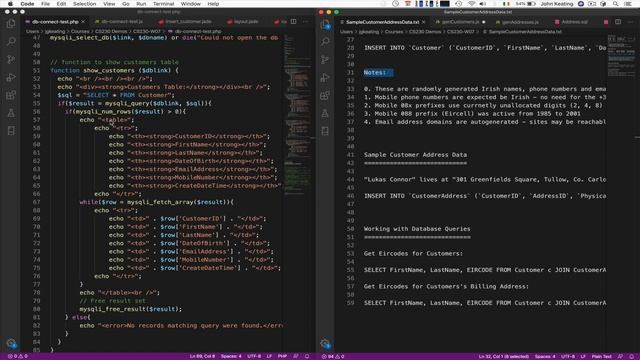Open Extensions view in right VS Code window
The width and height of the screenshot is (640, 360).
(325, 95)
